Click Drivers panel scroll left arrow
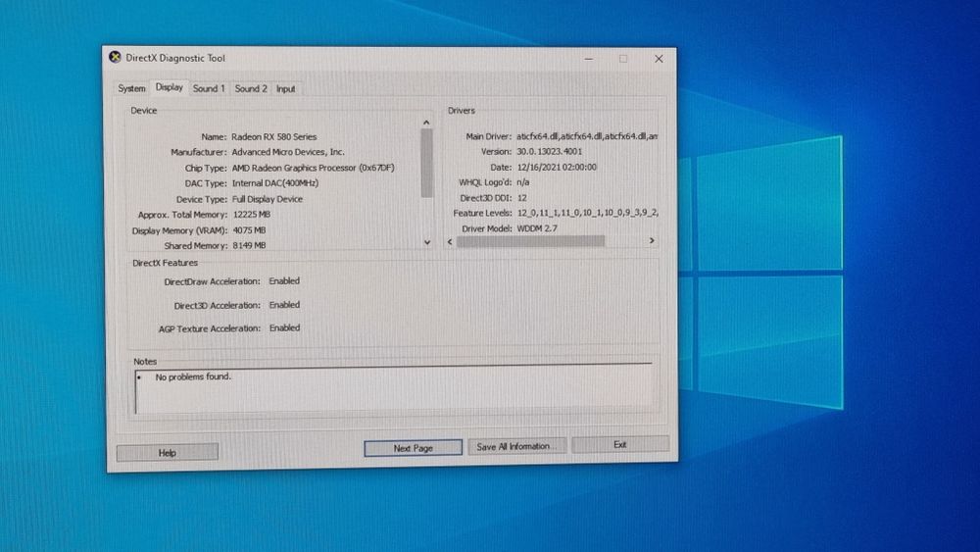The image size is (980, 552). point(450,241)
